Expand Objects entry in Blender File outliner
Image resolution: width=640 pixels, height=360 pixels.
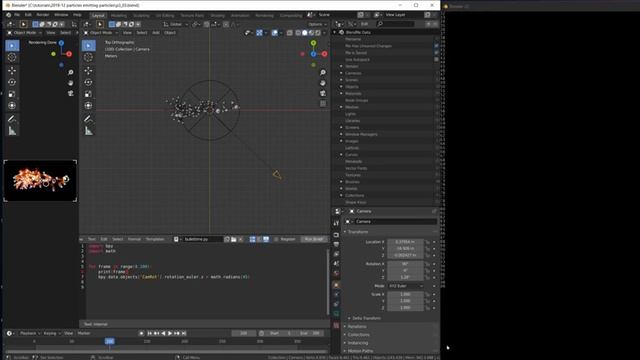point(342,87)
